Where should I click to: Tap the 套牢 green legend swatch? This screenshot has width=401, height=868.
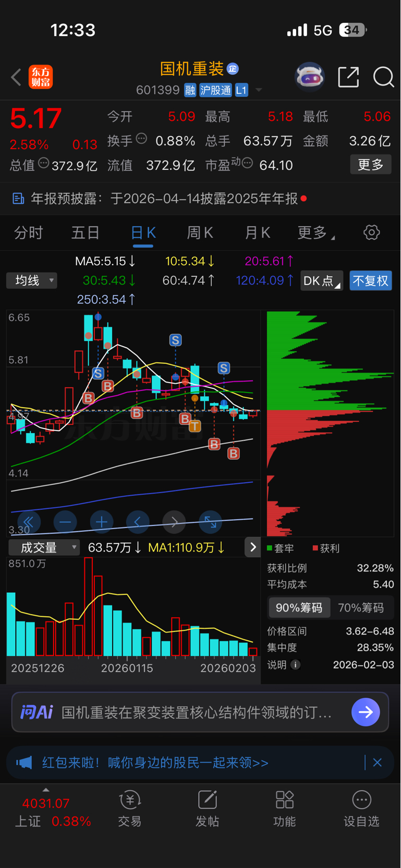[x=270, y=548]
